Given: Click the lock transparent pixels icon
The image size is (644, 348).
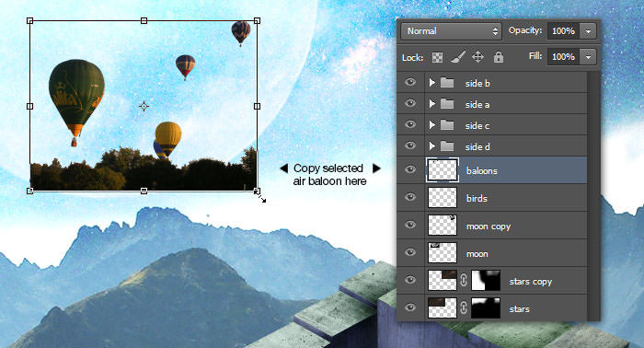Looking at the screenshot, I should point(437,57).
